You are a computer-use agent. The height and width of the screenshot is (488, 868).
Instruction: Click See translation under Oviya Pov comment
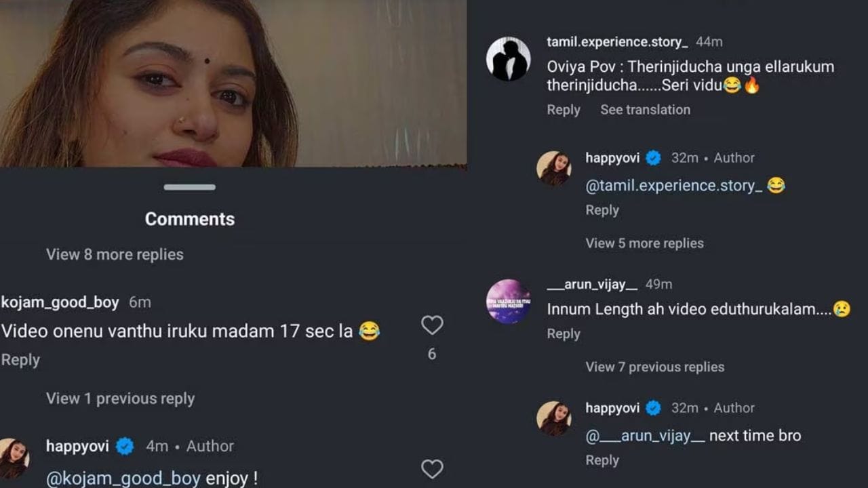(645, 110)
